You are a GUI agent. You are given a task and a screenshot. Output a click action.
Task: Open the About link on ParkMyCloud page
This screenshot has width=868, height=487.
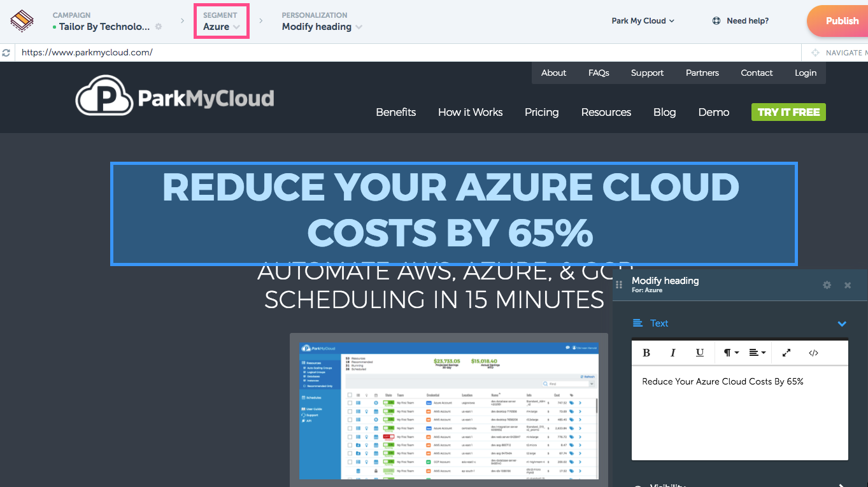point(553,73)
